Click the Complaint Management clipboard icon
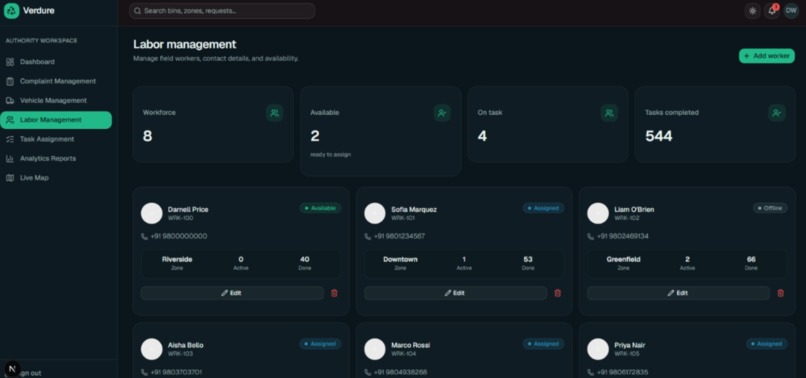 click(10, 81)
